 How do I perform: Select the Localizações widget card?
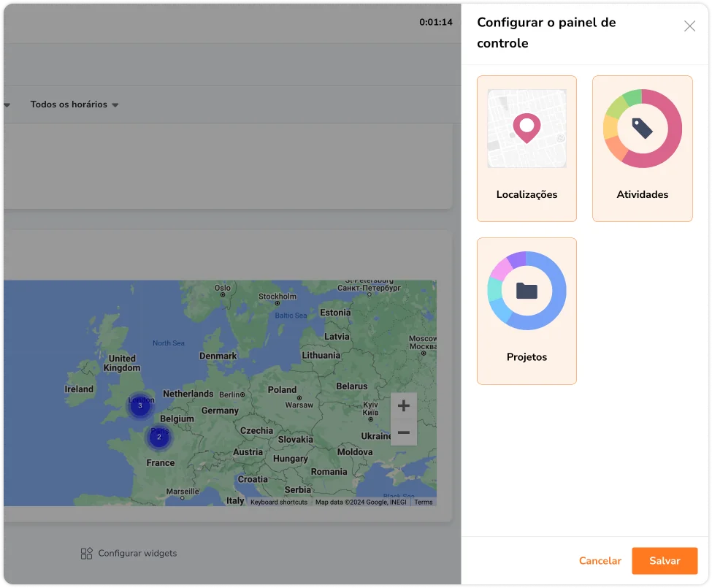(527, 148)
